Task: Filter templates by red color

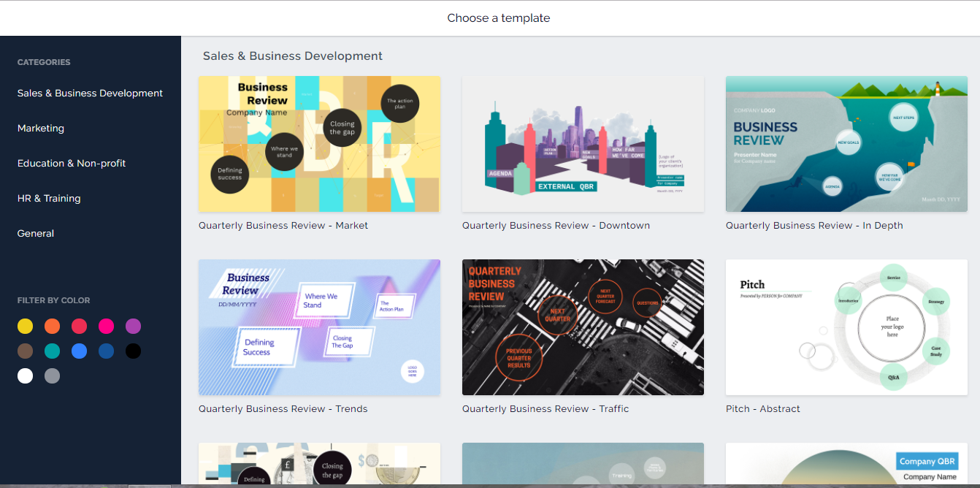Action: pos(79,326)
